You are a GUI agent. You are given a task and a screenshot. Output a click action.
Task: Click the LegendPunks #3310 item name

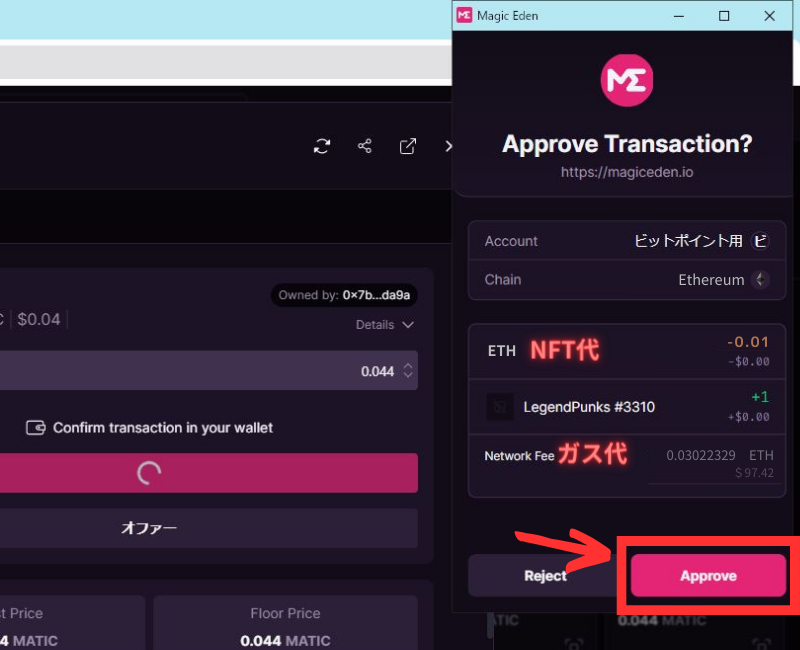(x=589, y=407)
